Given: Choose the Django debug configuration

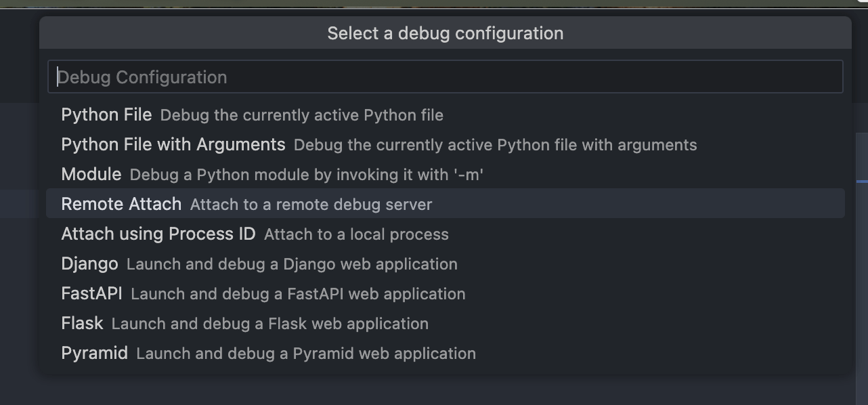Looking at the screenshot, I should point(89,264).
